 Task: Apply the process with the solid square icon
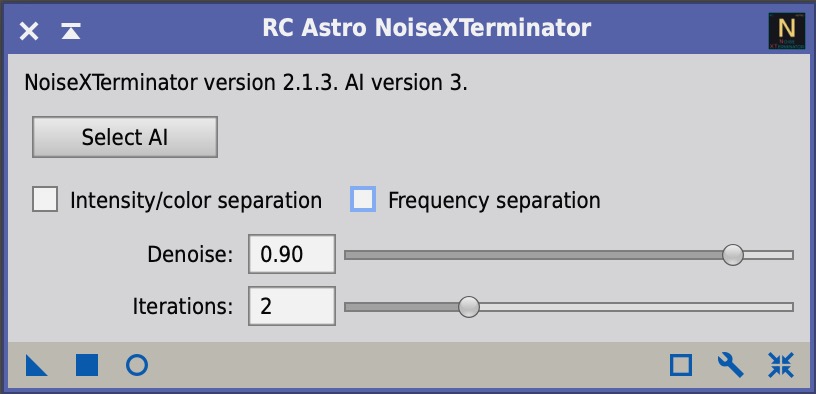pos(87,365)
